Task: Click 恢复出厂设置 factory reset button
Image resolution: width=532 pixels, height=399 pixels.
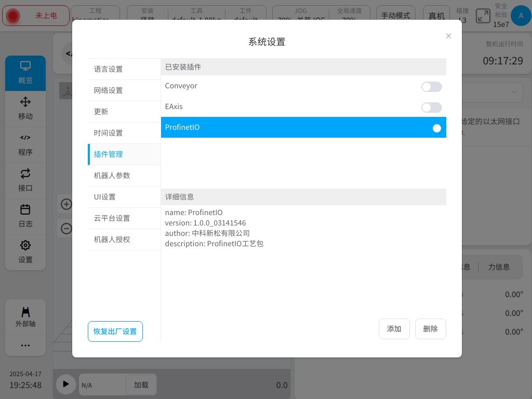Action: pos(115,331)
